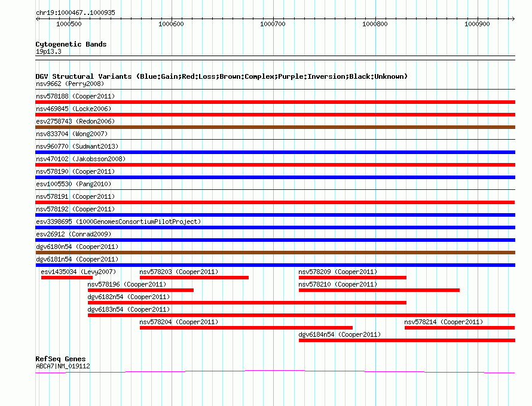The height and width of the screenshot is (406, 532).
Task: Click the nsv578196 (Cooper2011) label
Action: [x=127, y=284]
